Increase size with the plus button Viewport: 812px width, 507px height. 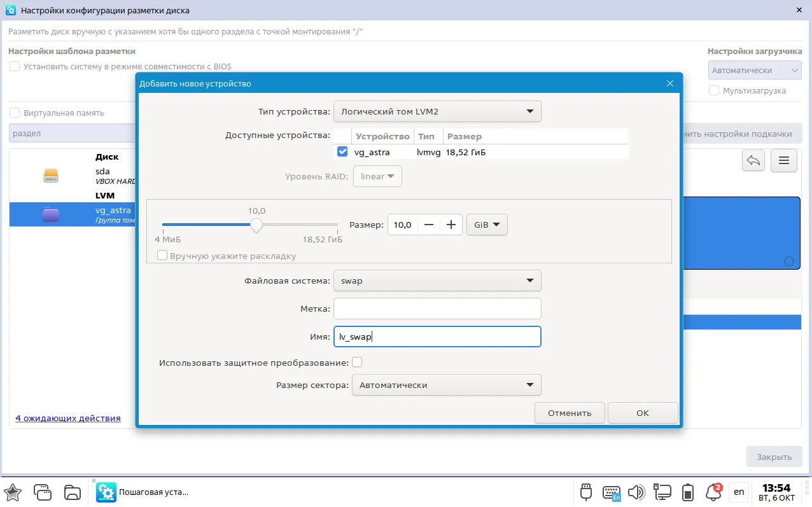[x=451, y=225]
